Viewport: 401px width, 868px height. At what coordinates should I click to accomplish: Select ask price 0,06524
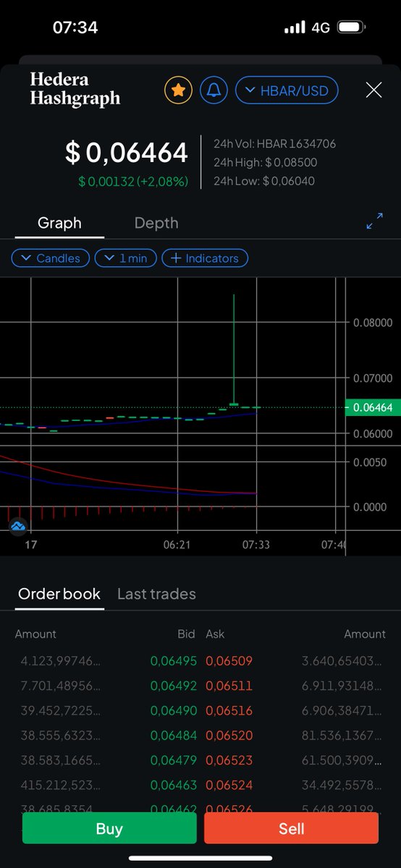click(229, 785)
